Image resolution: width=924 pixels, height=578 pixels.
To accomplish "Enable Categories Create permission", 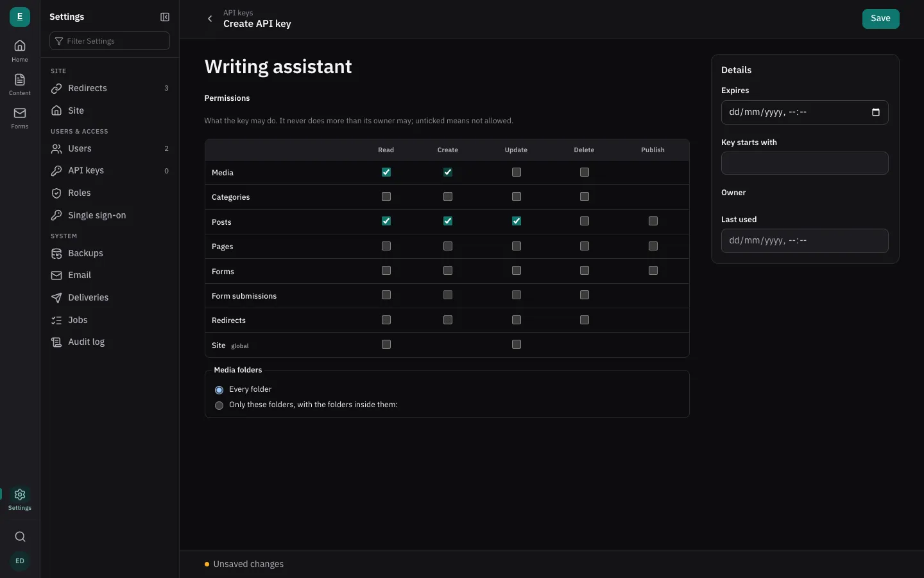I will (448, 197).
